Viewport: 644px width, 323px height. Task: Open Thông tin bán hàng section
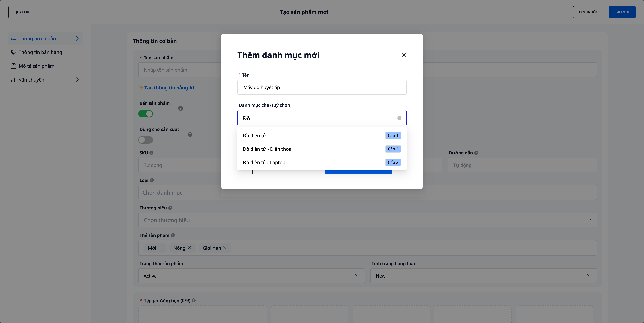[x=45, y=52]
